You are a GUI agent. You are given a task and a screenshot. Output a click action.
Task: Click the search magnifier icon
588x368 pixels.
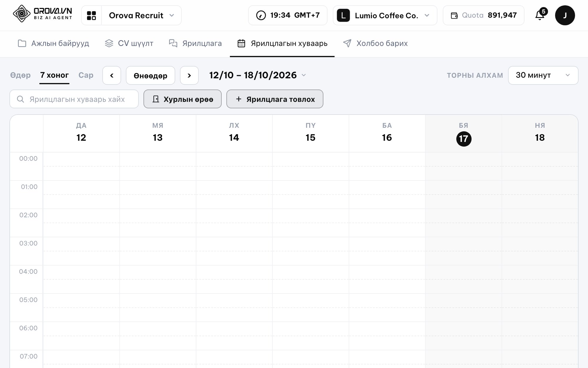pyautogui.click(x=20, y=99)
